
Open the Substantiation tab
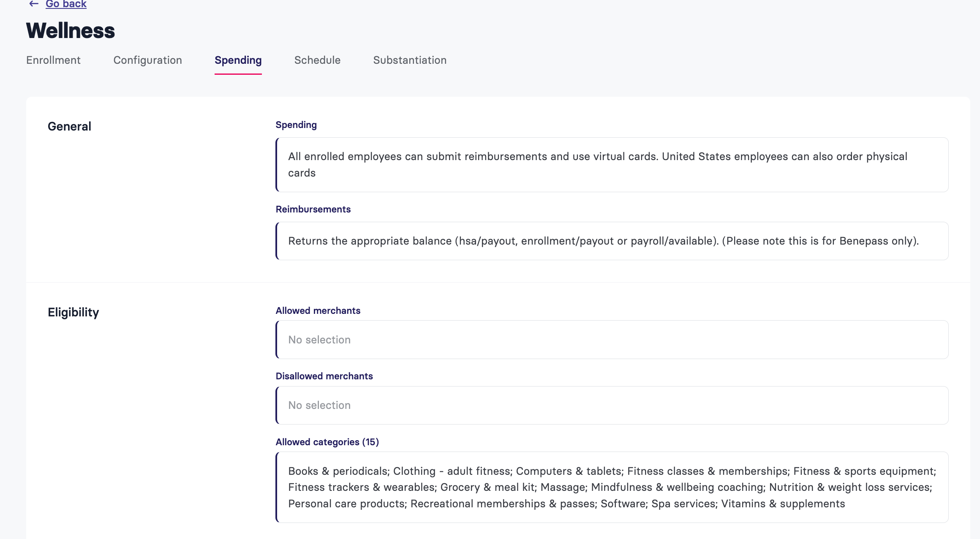coord(410,60)
